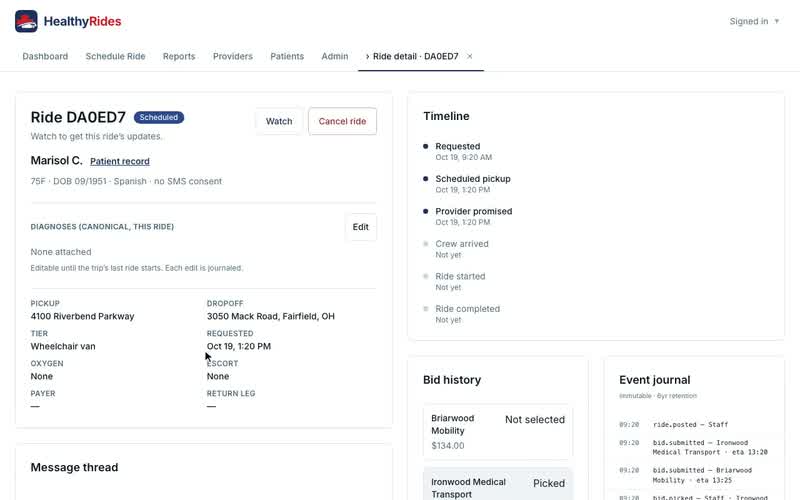Select the Ride completed timeline marker
The width and height of the screenshot is (800, 500).
(426, 309)
